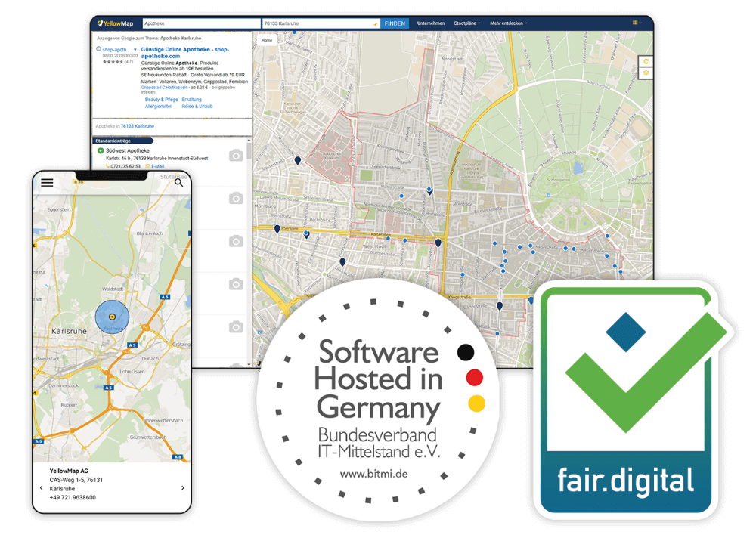Click the Nordstadt label on the map
Screen dimensions: 756x541
click(x=453, y=59)
